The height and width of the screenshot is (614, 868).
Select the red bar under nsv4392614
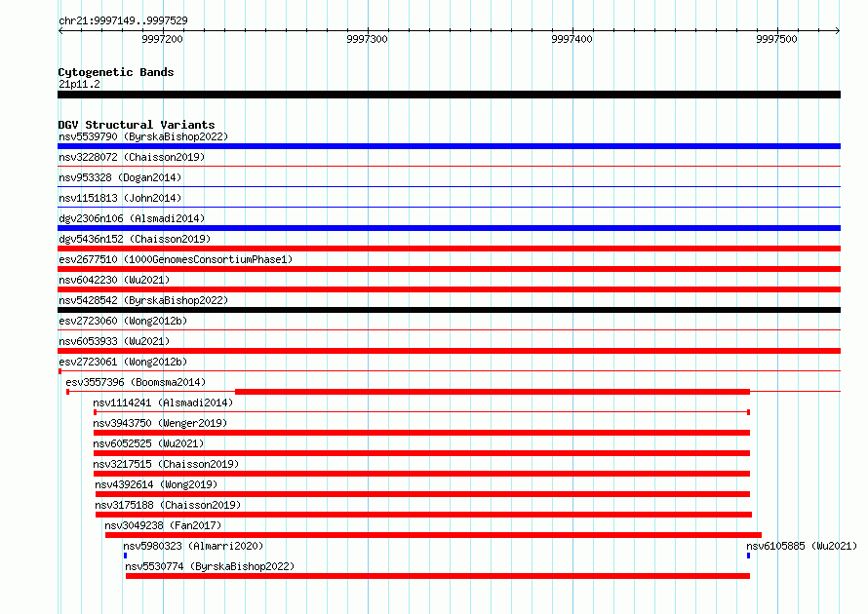[423, 494]
